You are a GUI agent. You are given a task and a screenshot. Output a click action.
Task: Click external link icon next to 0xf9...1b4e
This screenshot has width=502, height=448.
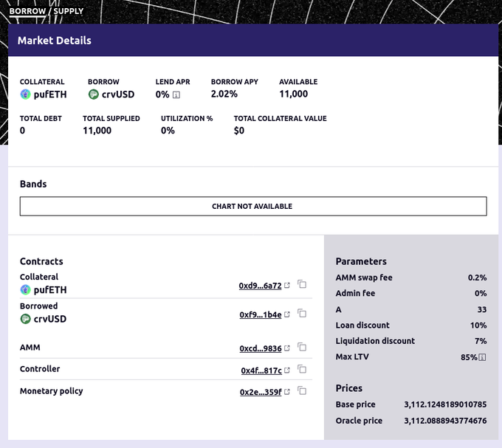point(287,314)
